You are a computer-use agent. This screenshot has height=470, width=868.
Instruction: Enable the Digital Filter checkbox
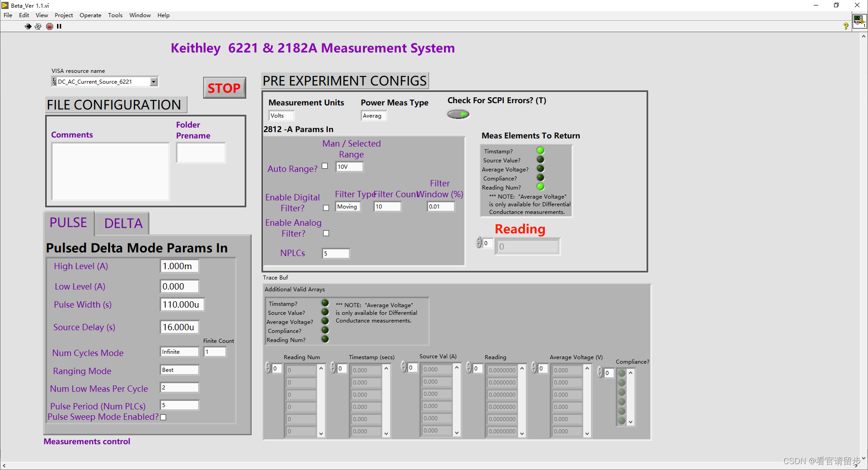tap(326, 208)
